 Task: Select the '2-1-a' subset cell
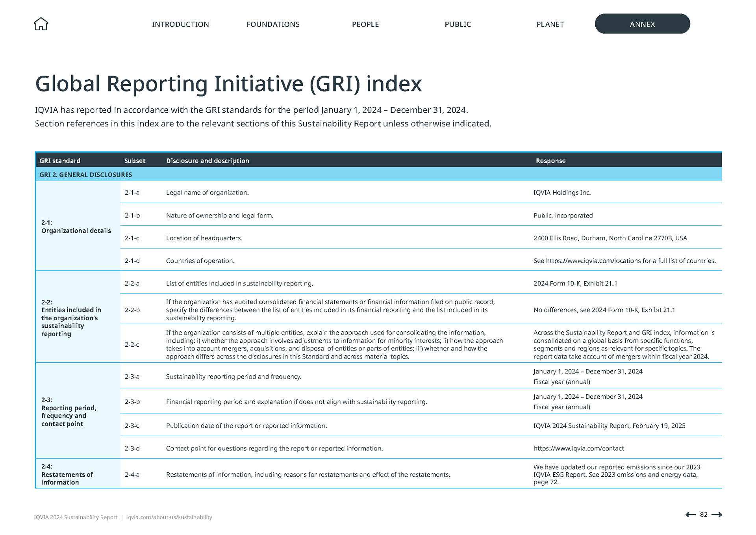click(132, 193)
